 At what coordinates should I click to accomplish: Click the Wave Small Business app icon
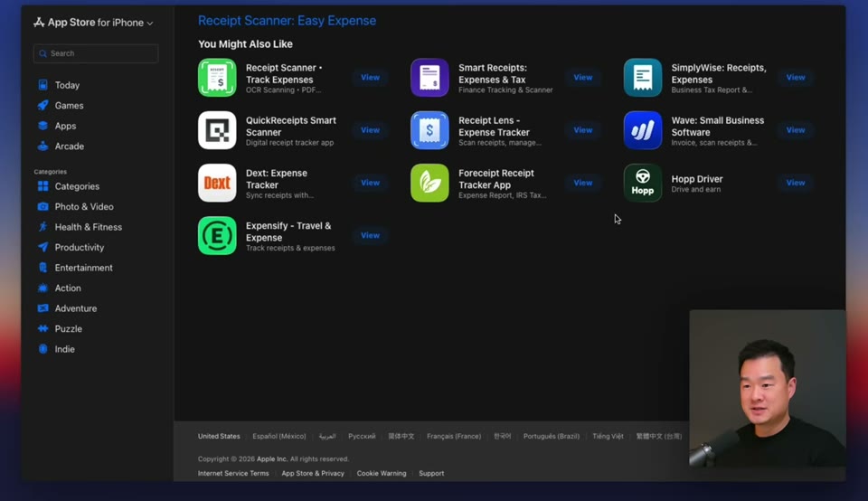tap(643, 130)
